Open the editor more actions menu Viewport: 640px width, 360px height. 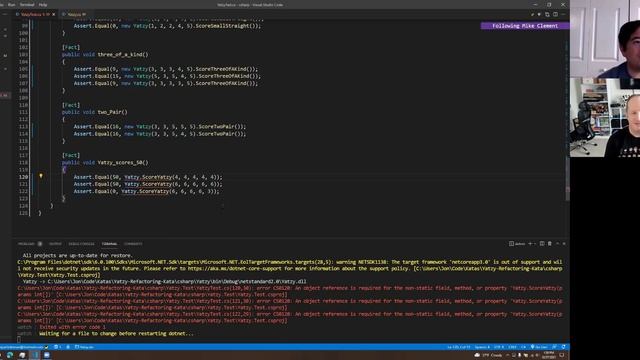tap(563, 14)
